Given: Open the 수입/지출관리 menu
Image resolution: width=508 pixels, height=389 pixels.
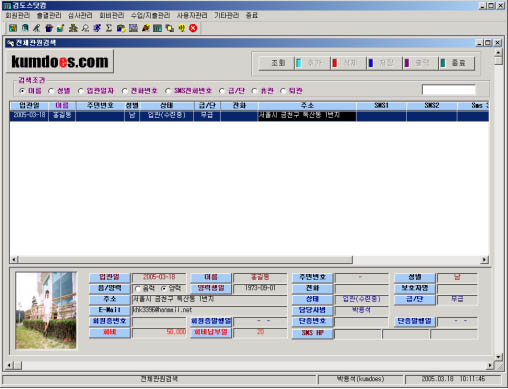Looking at the screenshot, I should click(150, 16).
